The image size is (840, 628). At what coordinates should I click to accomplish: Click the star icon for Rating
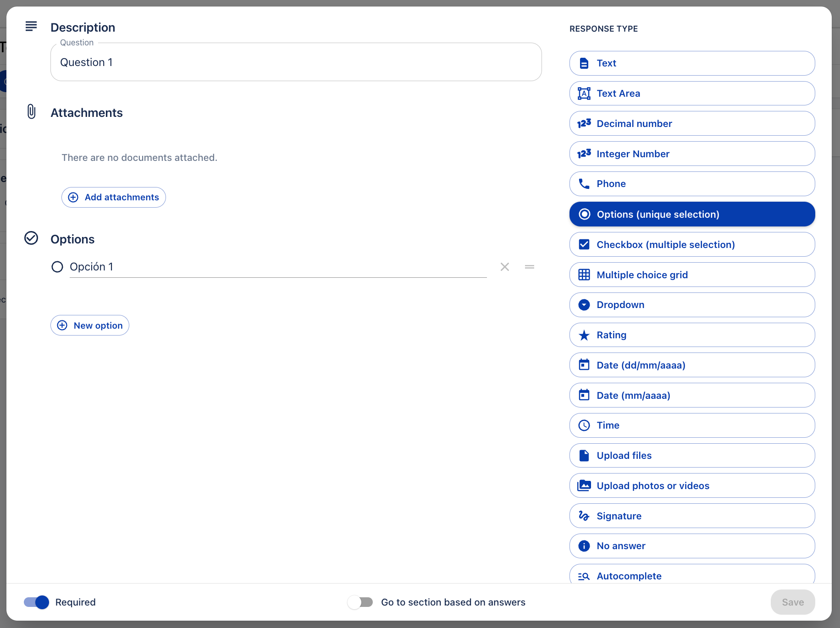click(584, 335)
